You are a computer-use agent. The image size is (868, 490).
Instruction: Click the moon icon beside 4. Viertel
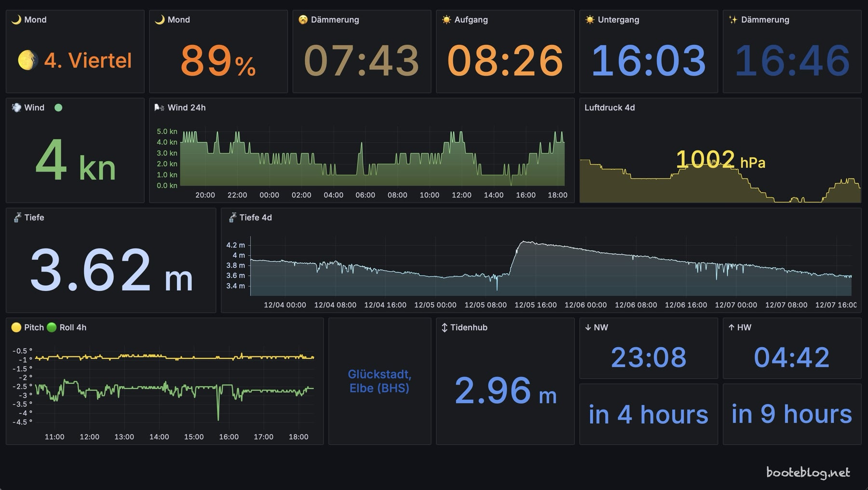[x=28, y=61]
